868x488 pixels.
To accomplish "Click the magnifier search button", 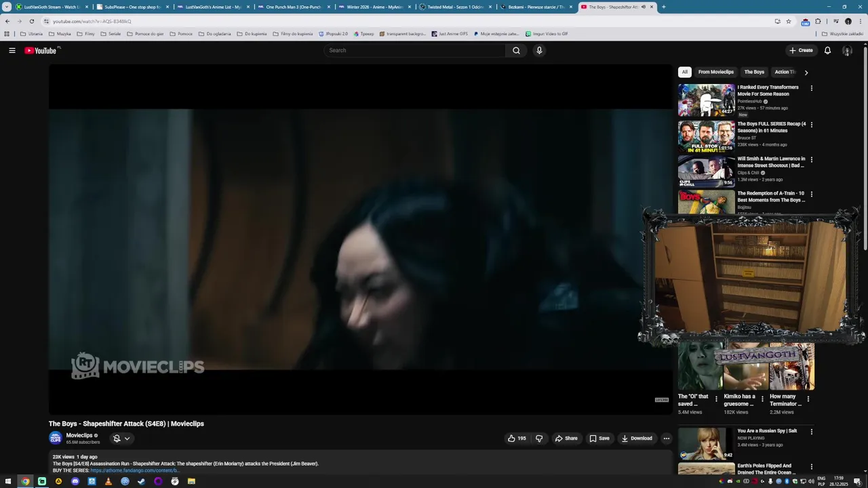I will coord(516,50).
